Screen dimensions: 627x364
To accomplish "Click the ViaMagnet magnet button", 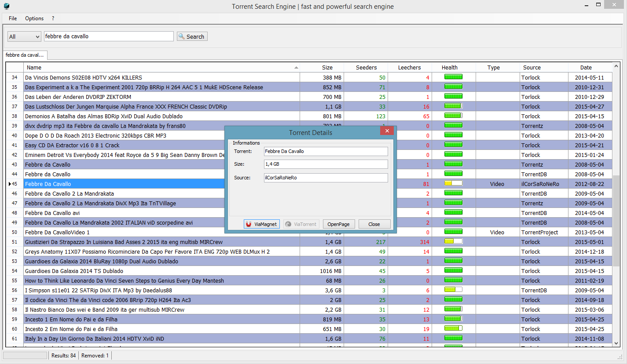I will tap(261, 224).
